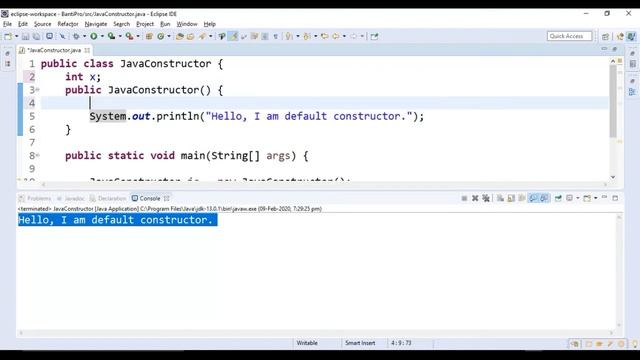Switch to the Problems tab

(35, 198)
